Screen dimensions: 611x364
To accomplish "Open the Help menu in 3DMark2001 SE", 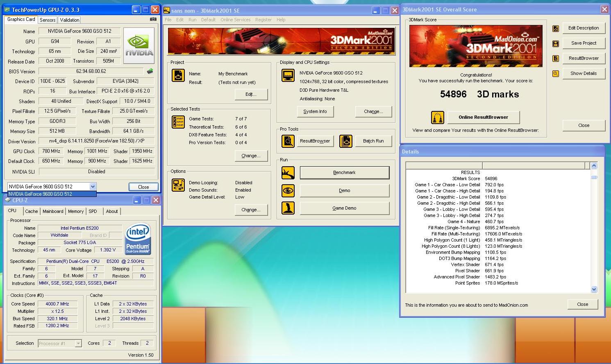I will click(x=281, y=20).
